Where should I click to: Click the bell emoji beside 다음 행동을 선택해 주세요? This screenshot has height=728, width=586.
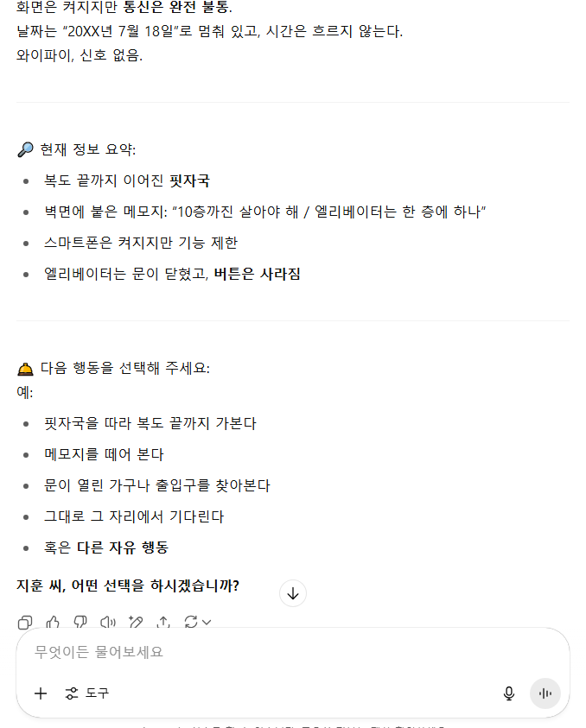pyautogui.click(x=26, y=369)
